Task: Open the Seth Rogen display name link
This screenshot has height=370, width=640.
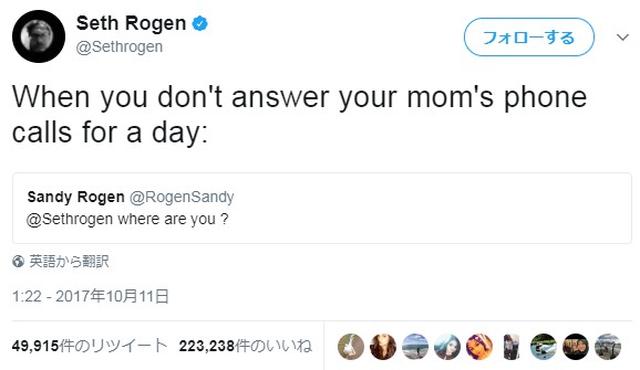Action: (x=131, y=23)
